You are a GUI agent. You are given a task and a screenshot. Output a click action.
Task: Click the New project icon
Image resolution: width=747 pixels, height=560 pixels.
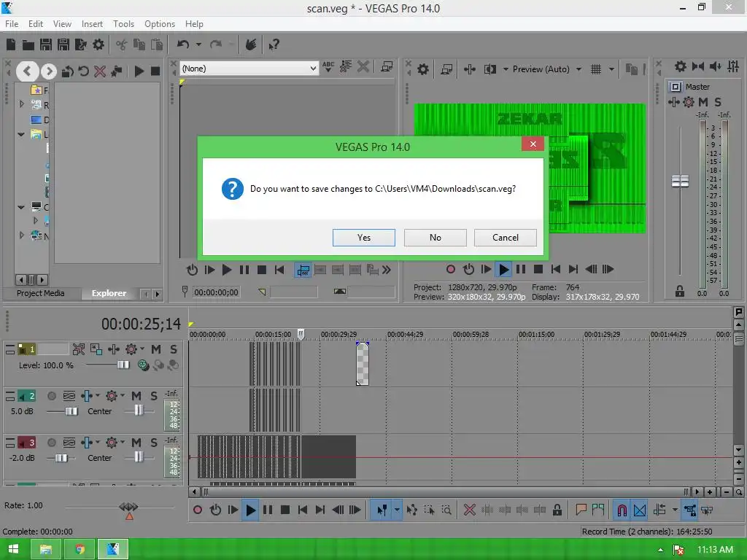(x=11, y=44)
